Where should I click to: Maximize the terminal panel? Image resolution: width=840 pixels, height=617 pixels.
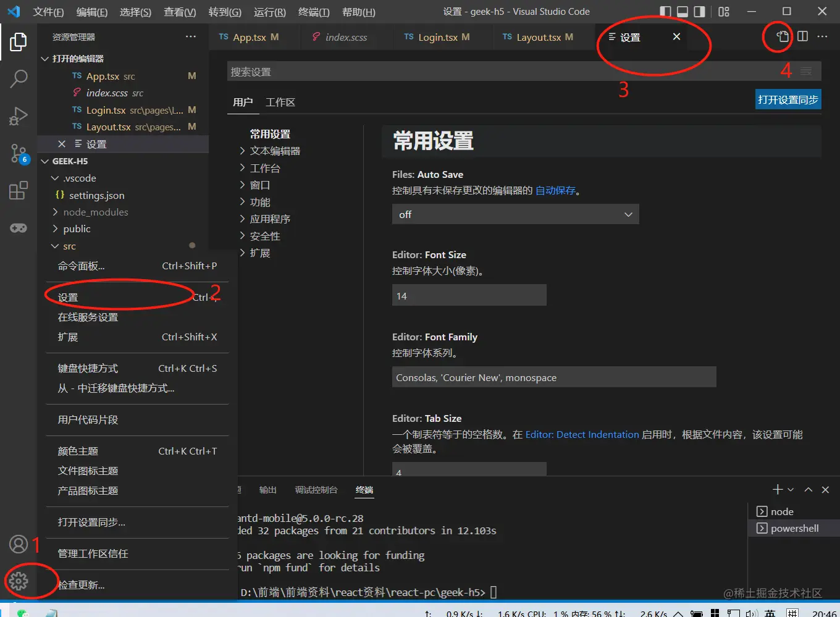coord(808,489)
